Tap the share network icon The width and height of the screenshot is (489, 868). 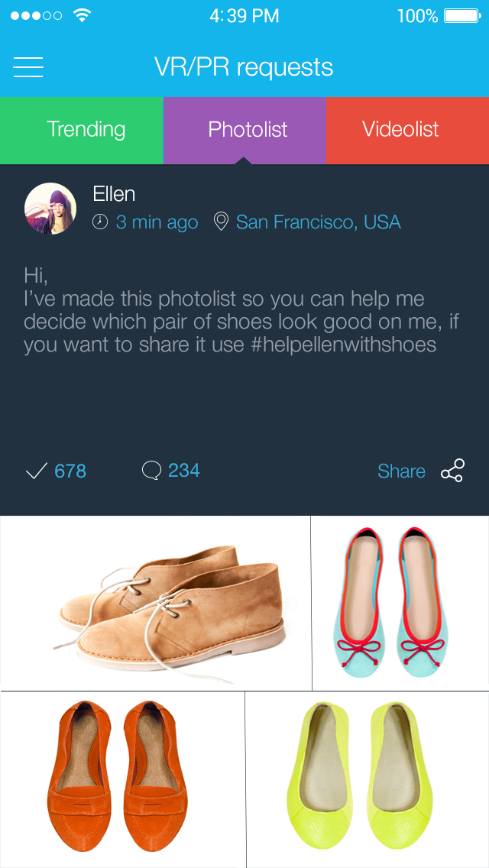(452, 471)
